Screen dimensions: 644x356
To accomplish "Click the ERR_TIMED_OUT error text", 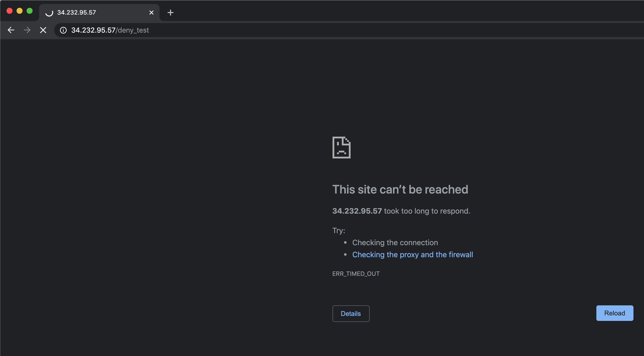I will pos(356,274).
